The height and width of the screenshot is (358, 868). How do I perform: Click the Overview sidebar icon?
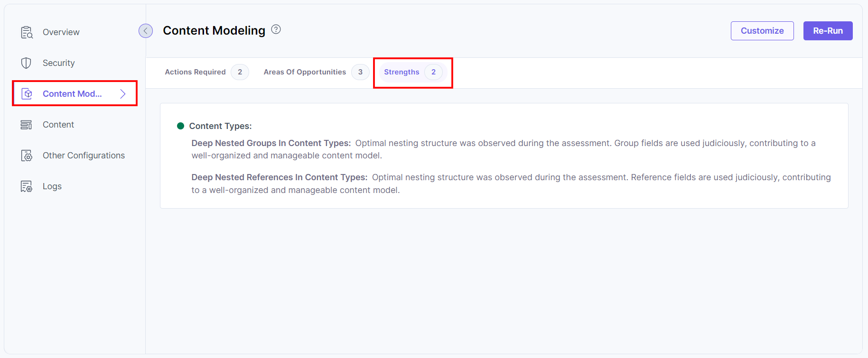27,32
